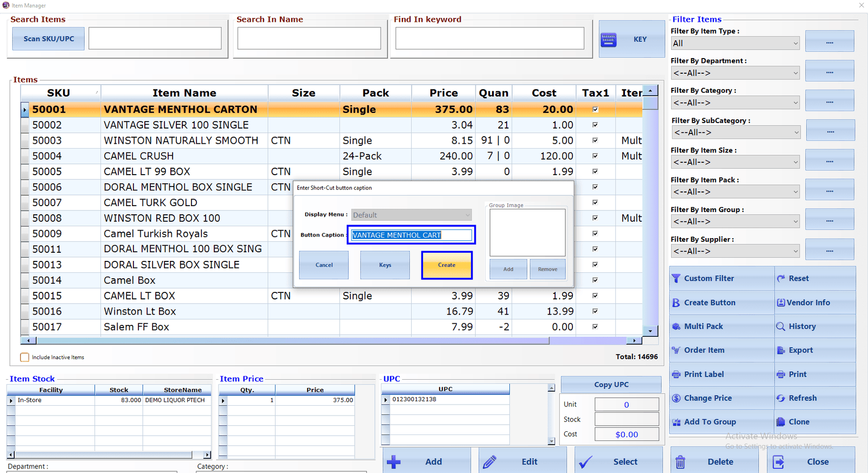This screenshot has width=868, height=473.
Task: Click the Custom Filter funnel icon
Action: tap(676, 278)
